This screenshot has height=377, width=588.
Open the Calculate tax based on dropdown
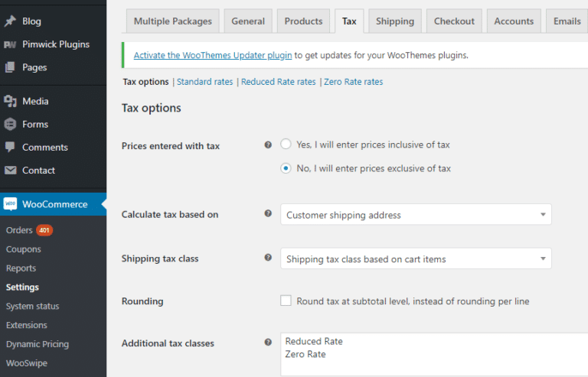416,215
